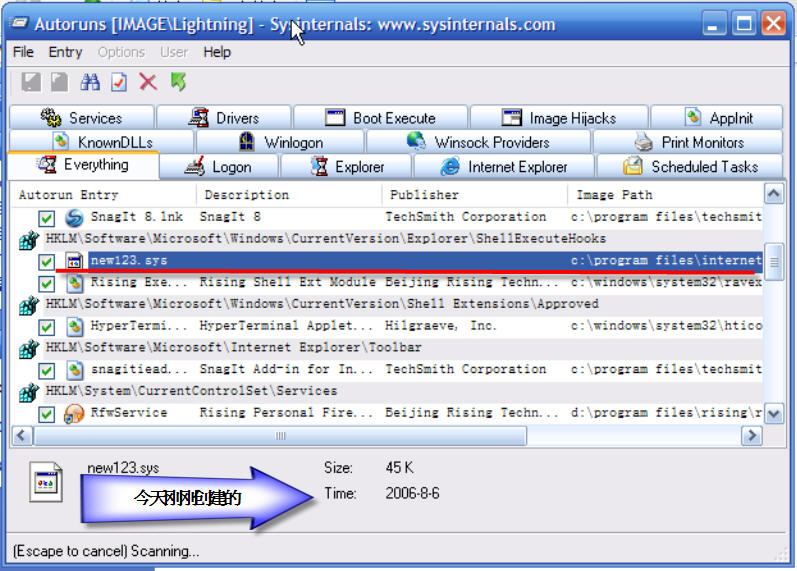Click the SnagIt 8.lnk entry icon
The height and width of the screenshot is (571, 797).
pos(74,218)
